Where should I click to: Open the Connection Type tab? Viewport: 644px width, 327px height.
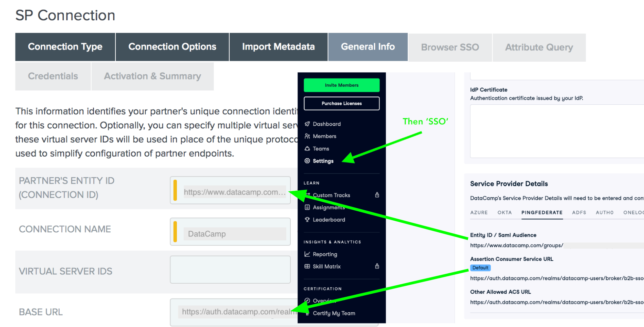point(65,47)
